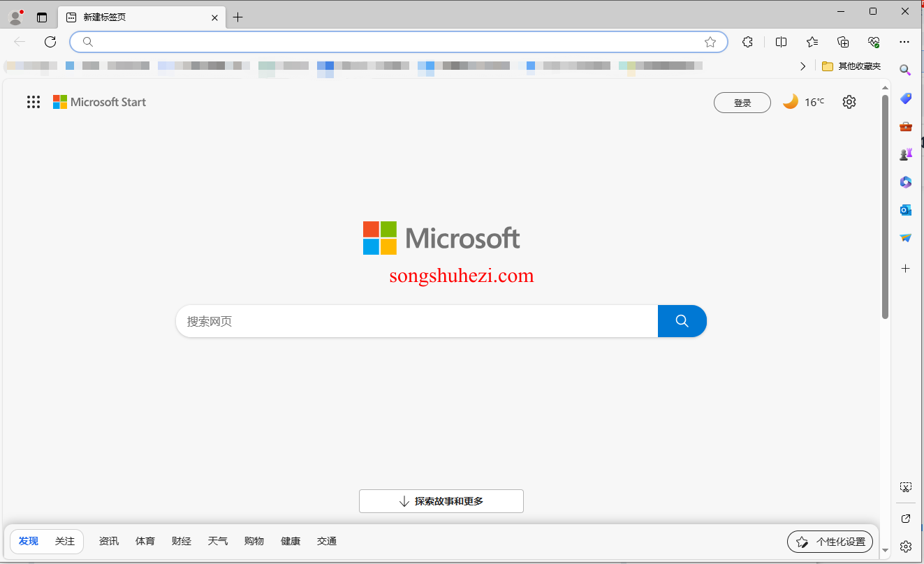The height and width of the screenshot is (564, 924).
Task: Open the 其他收藏夹 folder
Action: pos(851,66)
